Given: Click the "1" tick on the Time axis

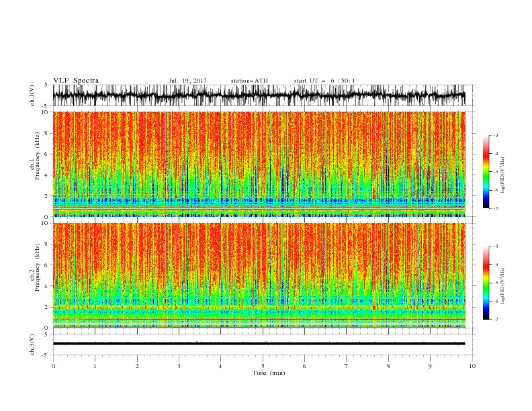Looking at the screenshot, I should pos(95,366).
